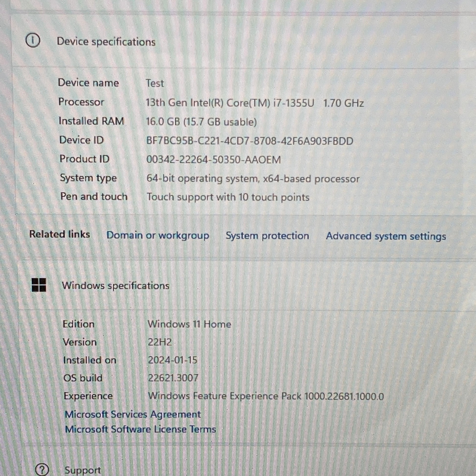Viewport: 476px width, 476px height.
Task: Click the Windows 11 Home edition text
Action: [189, 324]
